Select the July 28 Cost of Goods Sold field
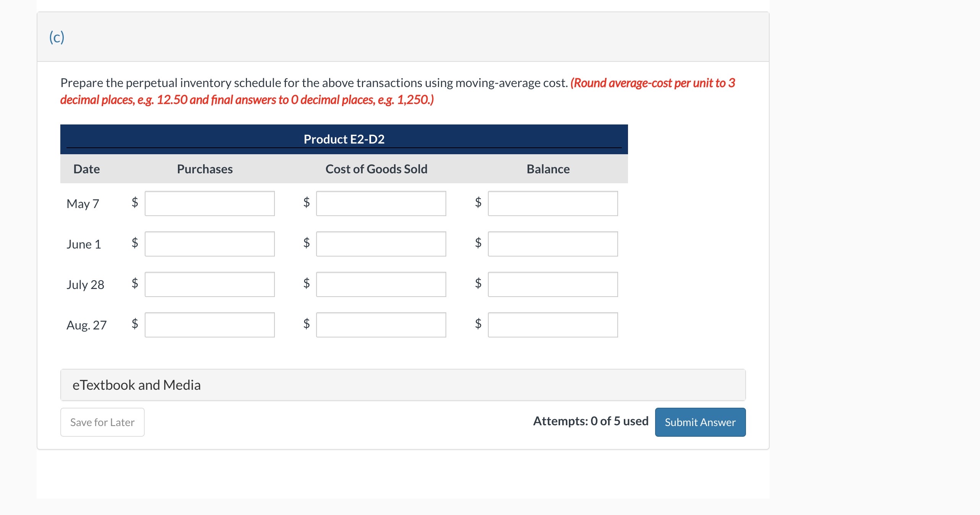This screenshot has width=980, height=515. [381, 284]
